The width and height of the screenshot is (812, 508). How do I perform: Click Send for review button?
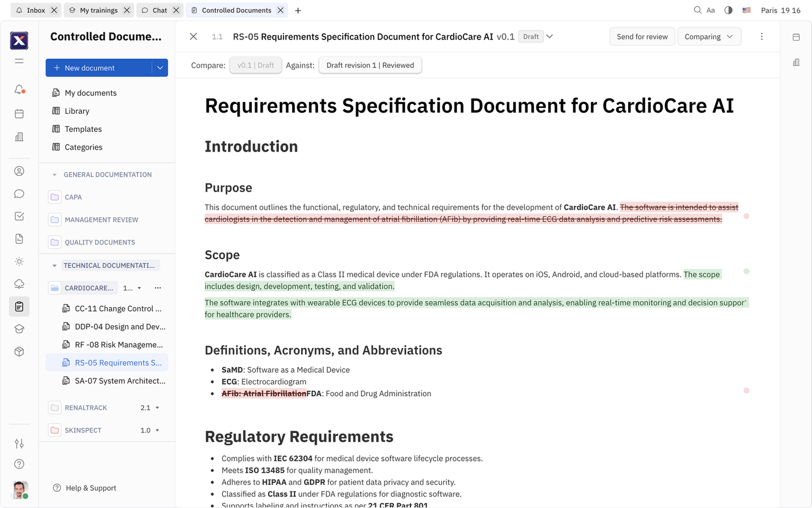pyautogui.click(x=642, y=37)
